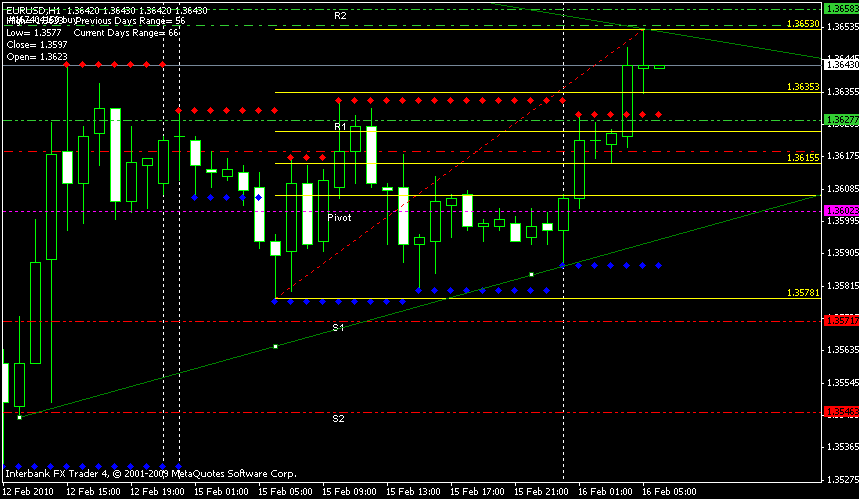The width and height of the screenshot is (859, 499).
Task: Select the trendline anchor near 15 Feb 21:00
Action: click(x=531, y=274)
